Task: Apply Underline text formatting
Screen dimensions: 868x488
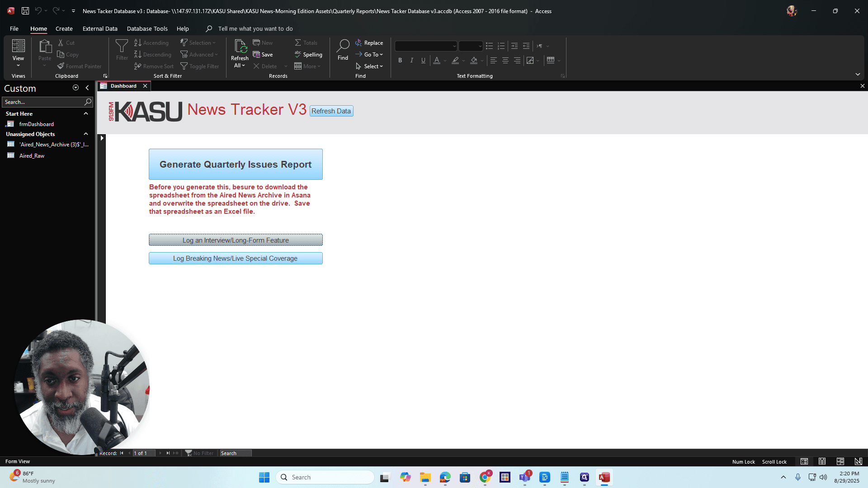Action: click(x=423, y=60)
